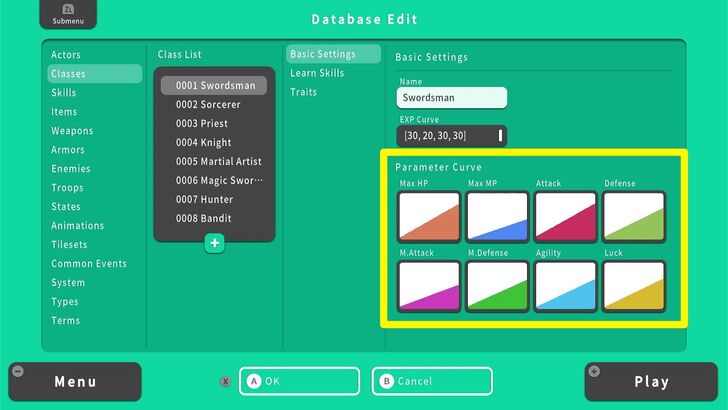Select Actors in the database sidebar
Image resolution: width=728 pixels, height=410 pixels.
65,55
